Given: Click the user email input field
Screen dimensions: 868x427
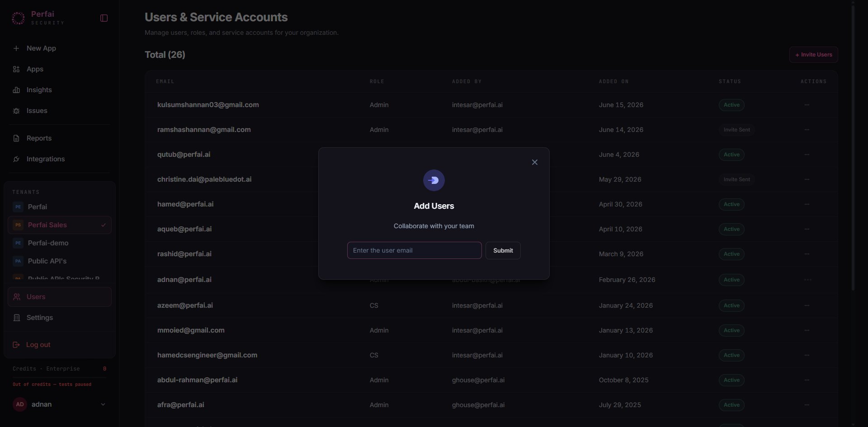Looking at the screenshot, I should 414,250.
